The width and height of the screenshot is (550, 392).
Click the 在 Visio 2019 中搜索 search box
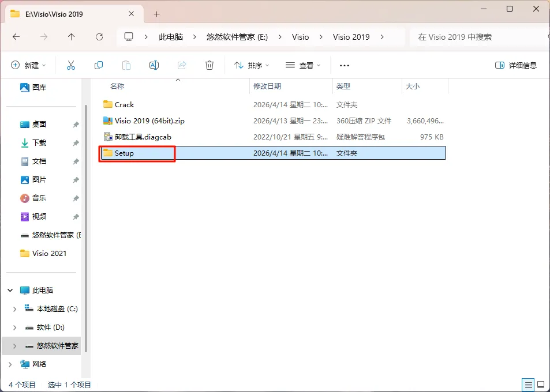point(479,37)
